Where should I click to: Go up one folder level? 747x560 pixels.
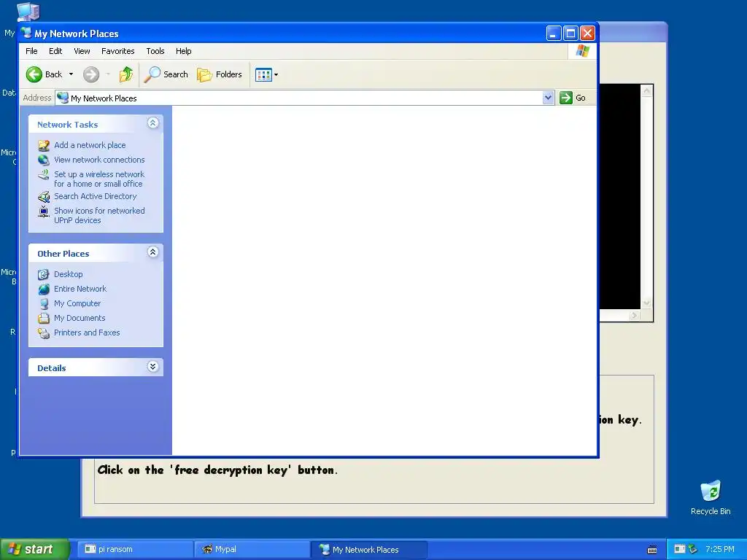point(125,74)
